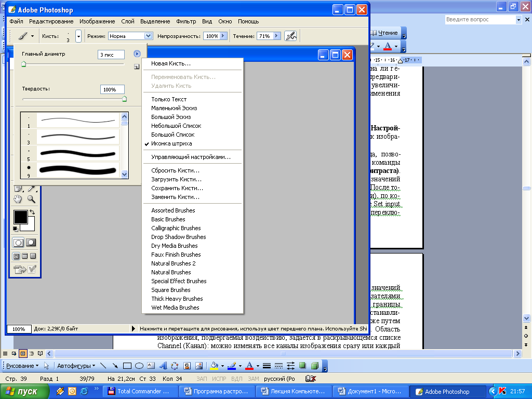The width and height of the screenshot is (532, 399).
Task: Open Управляющий настройками menu item
Action: click(x=192, y=157)
